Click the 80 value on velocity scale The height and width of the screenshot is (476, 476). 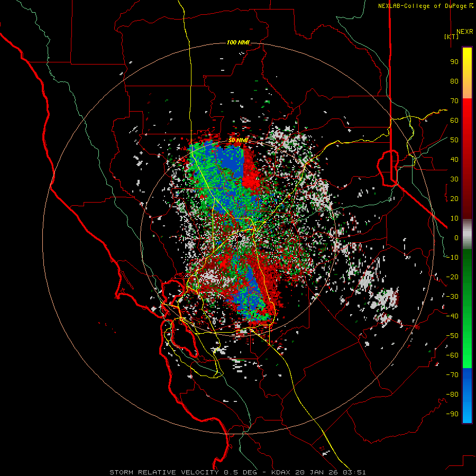point(454,81)
